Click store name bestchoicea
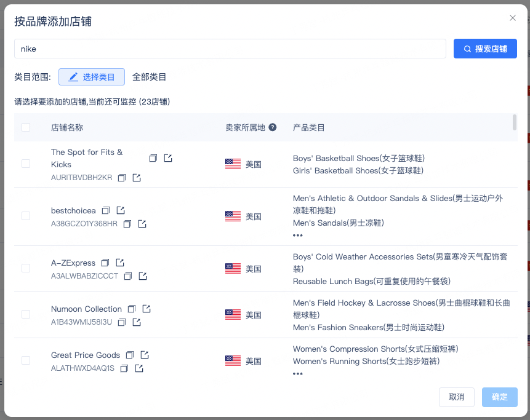Viewport: 530px width, 420px height. (x=73, y=211)
